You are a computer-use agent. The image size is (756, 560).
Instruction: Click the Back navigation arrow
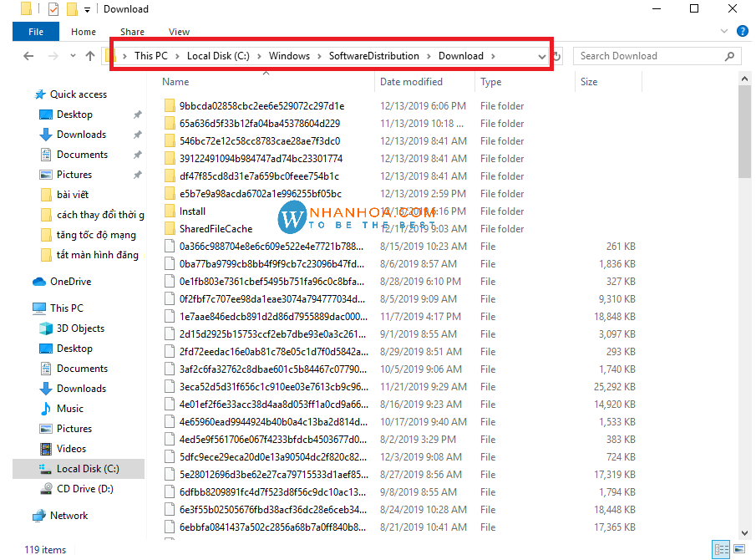point(28,56)
